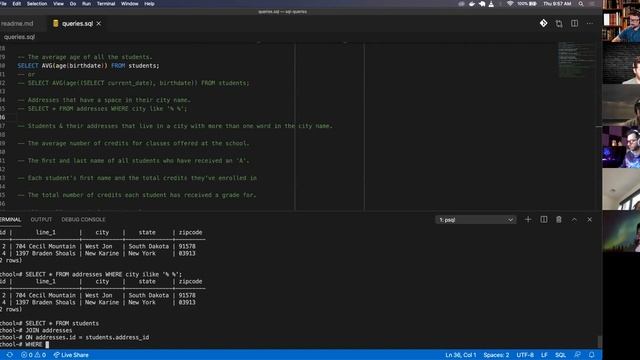Screen dimensions: 640x360
Task: Open the Window menu
Action: point(129,4)
